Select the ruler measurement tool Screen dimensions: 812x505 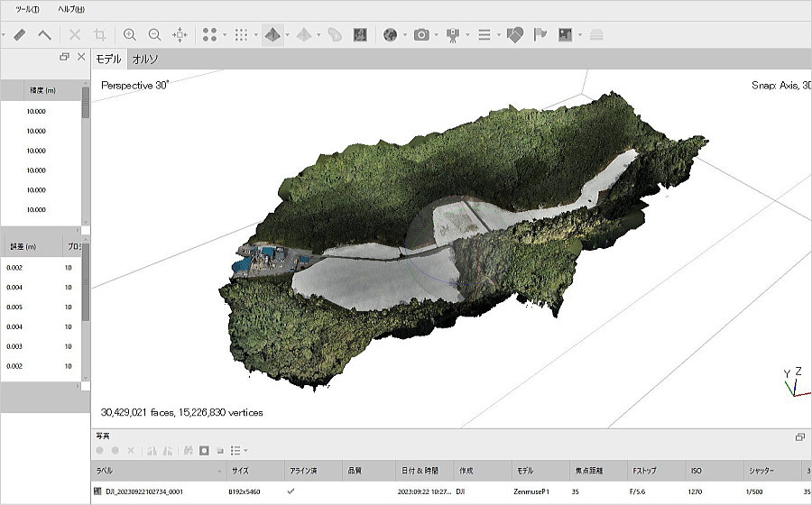click(x=20, y=35)
